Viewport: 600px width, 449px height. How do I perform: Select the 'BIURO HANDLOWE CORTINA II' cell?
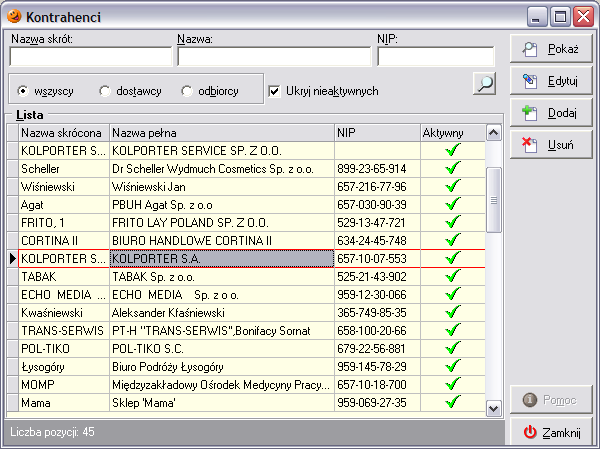(222, 240)
